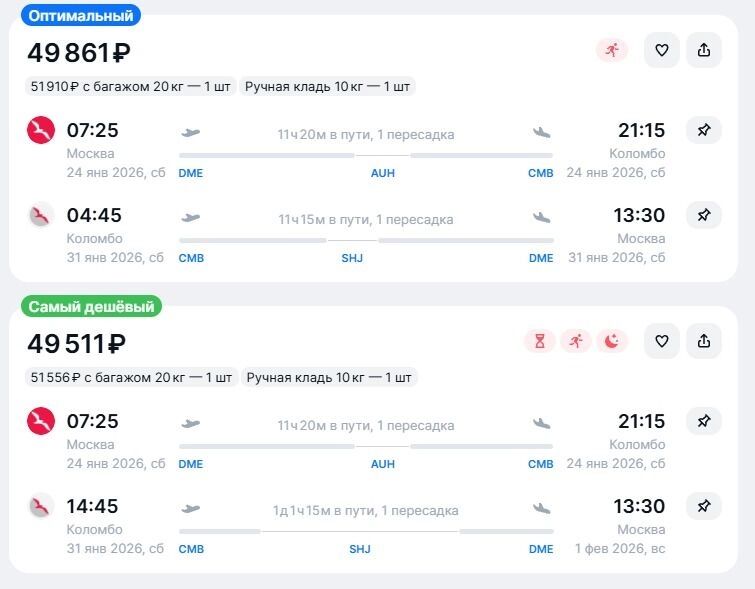Click the hourglass long-layover icon
The height and width of the screenshot is (589, 755).
540,341
